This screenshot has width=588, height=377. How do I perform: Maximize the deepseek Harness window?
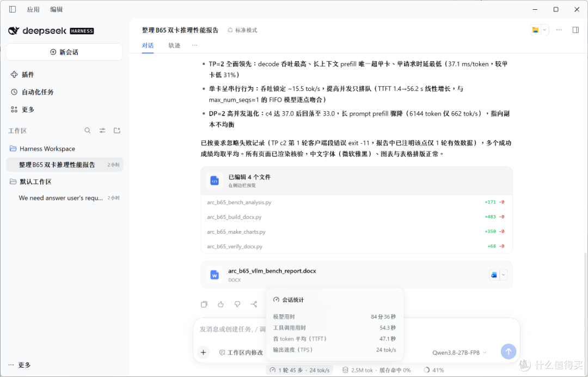(x=556, y=9)
